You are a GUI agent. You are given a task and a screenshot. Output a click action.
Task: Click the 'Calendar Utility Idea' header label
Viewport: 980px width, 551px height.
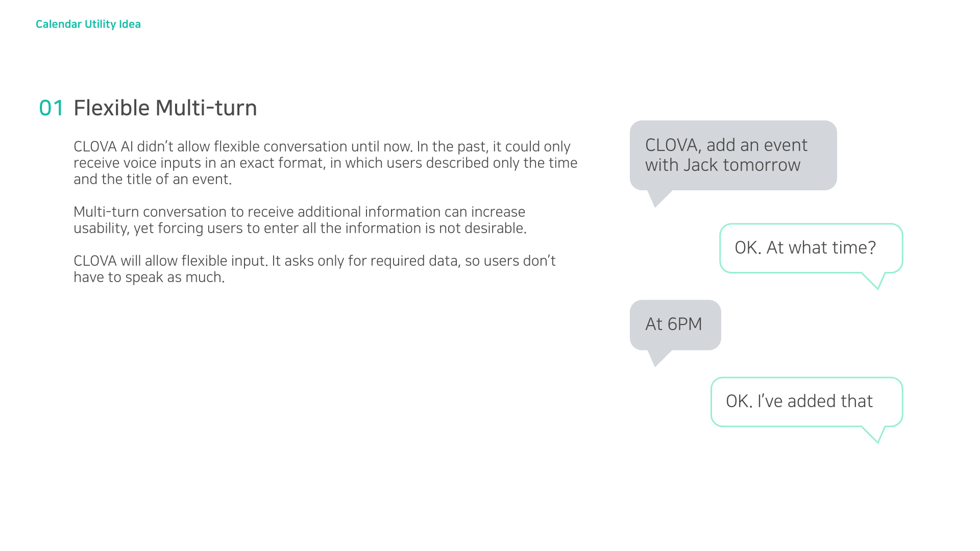(88, 24)
